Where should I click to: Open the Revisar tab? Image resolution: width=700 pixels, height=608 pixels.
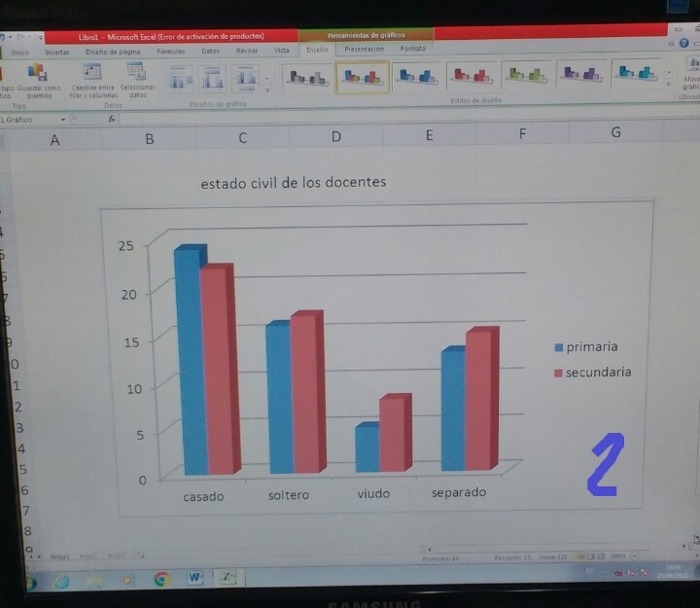(x=247, y=51)
